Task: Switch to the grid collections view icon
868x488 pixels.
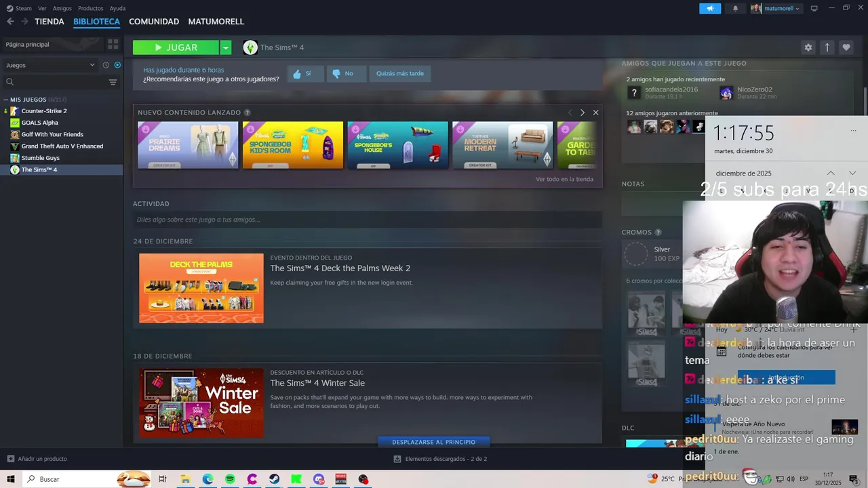Action: pos(113,44)
